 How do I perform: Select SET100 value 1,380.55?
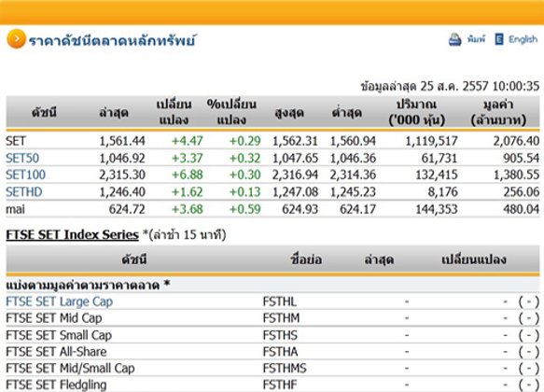516,175
